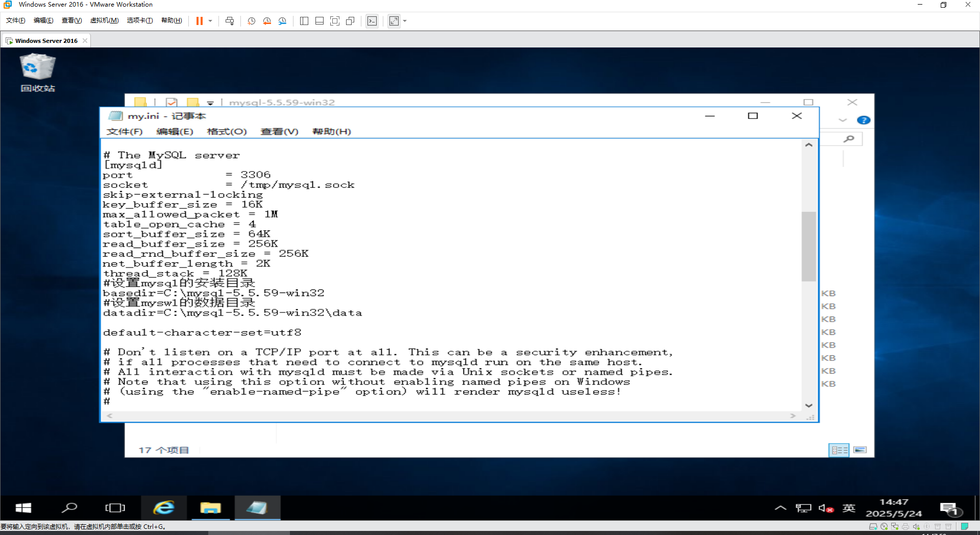Viewport: 980px width, 535px height.
Task: Open Notepad 文件(F) menu
Action: click(x=125, y=131)
